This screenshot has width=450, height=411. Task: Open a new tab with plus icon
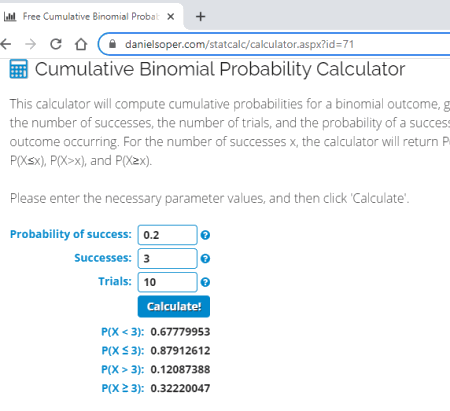coord(200,16)
